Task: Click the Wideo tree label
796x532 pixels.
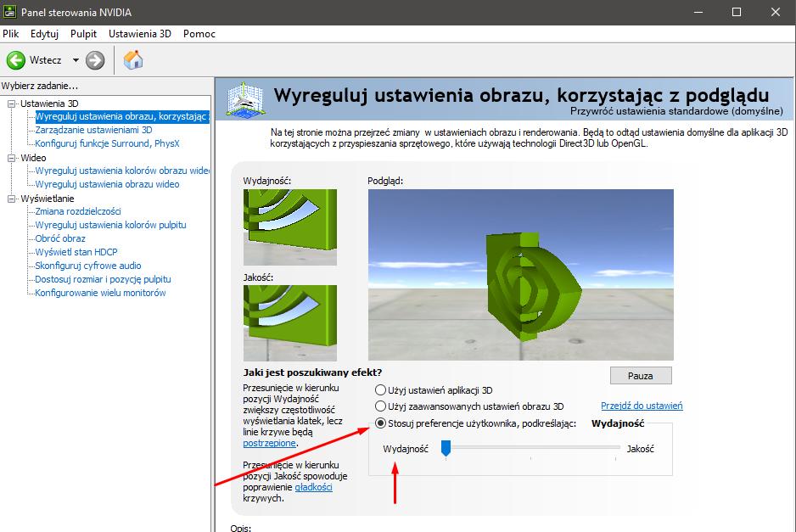Action: (33, 158)
